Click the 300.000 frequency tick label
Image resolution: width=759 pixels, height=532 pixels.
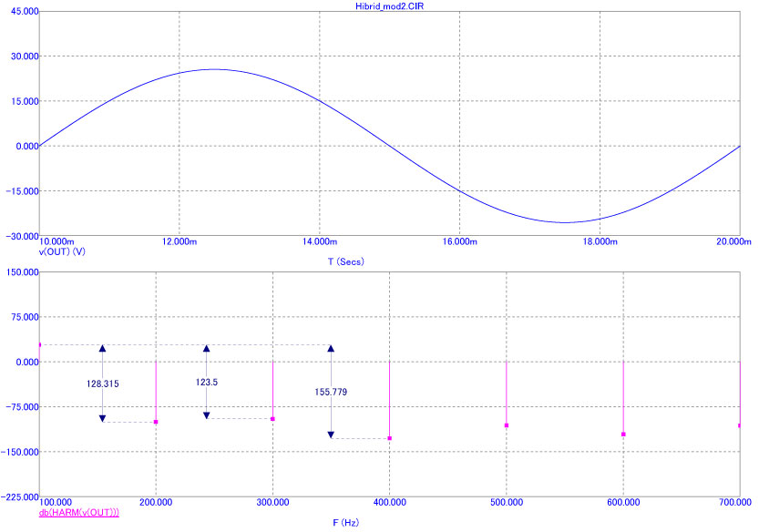[273, 503]
